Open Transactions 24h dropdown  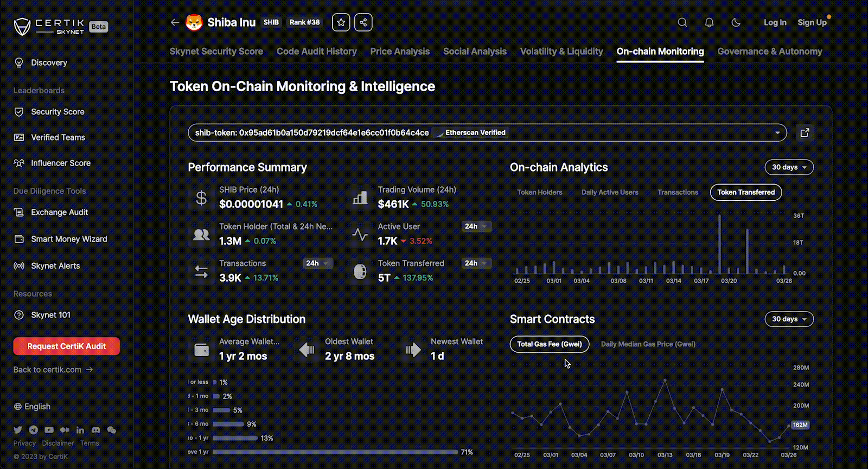(318, 263)
